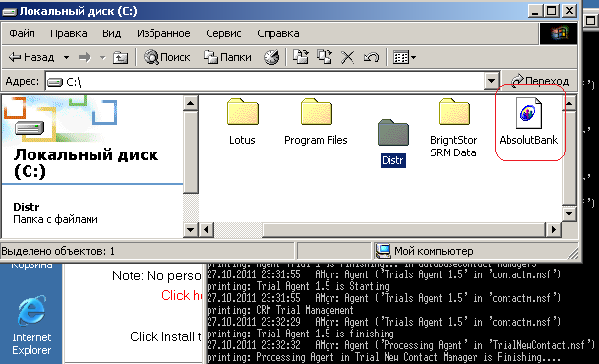
Task: Click the Move To folder icon
Action: 301,57
